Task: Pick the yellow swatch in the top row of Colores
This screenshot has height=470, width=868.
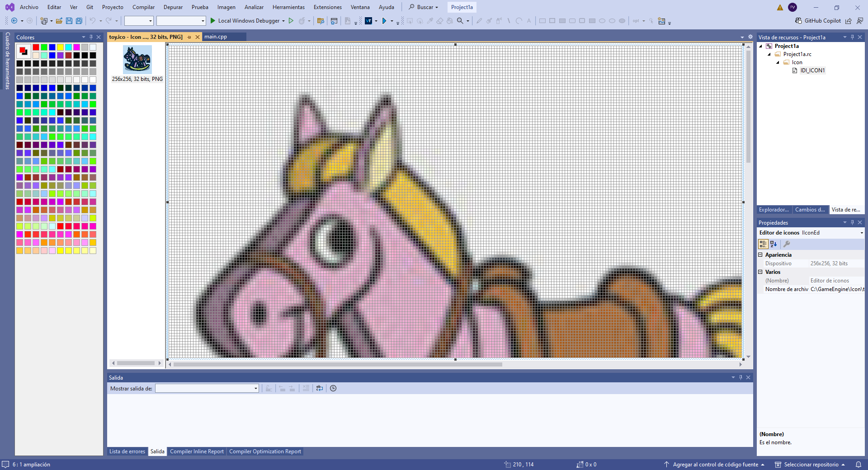Action: 60,47
